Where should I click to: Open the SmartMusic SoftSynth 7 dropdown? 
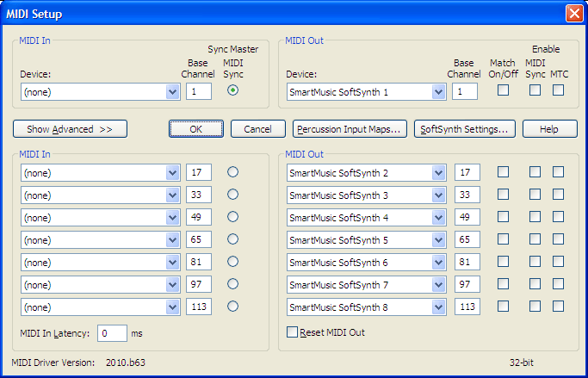367,285
